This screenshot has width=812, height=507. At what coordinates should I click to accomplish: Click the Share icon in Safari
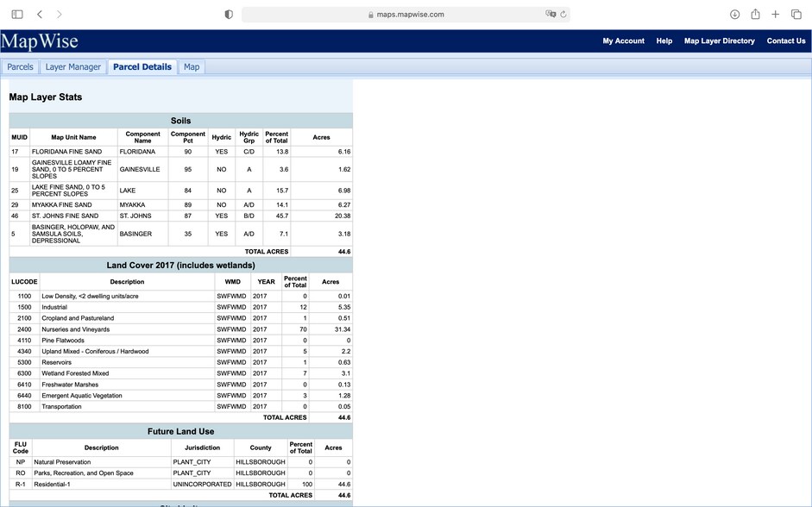pyautogui.click(x=755, y=15)
